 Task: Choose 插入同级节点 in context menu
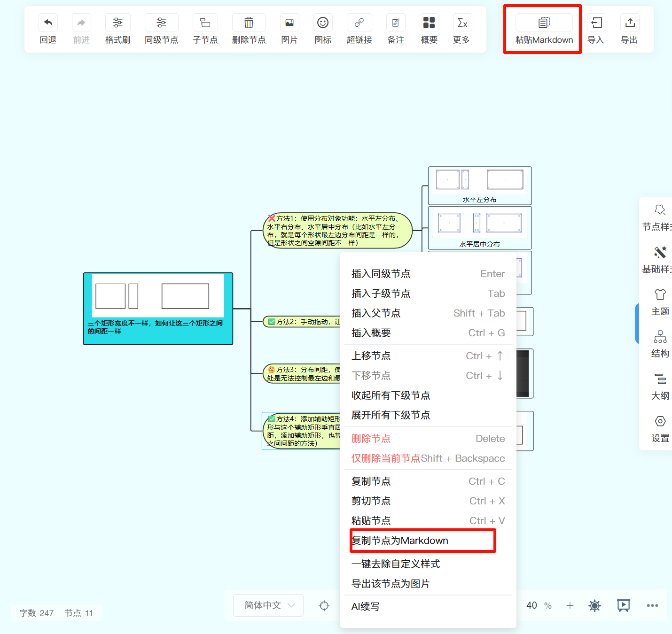tap(428, 274)
